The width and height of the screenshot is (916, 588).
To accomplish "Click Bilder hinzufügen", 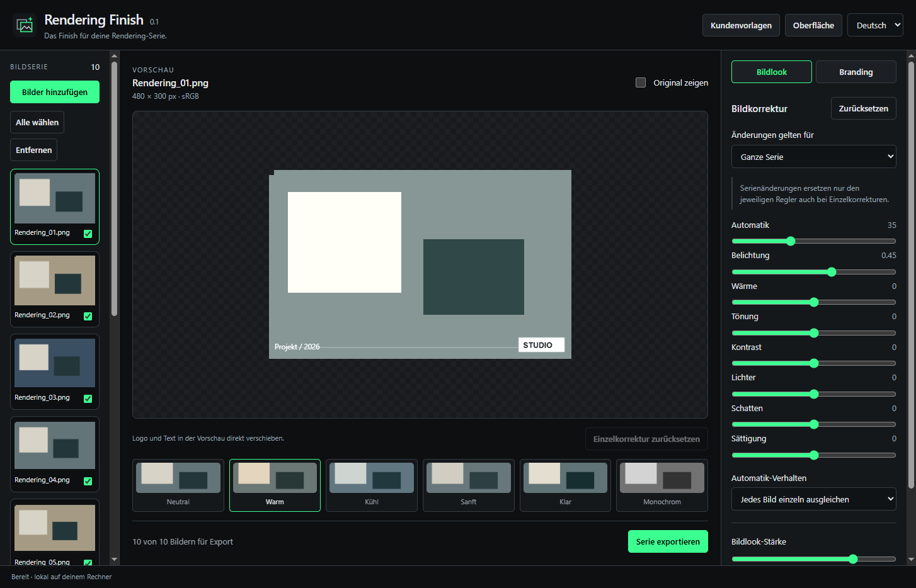I will coord(55,92).
